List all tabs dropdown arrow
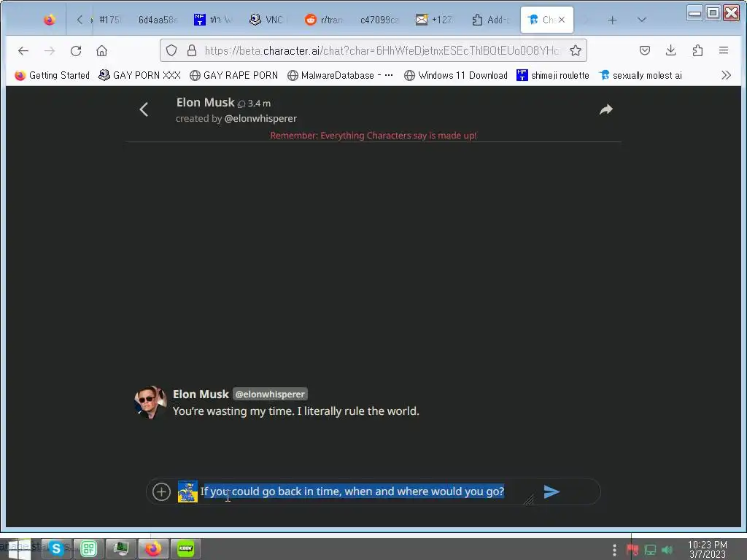747x560 pixels. [642, 20]
